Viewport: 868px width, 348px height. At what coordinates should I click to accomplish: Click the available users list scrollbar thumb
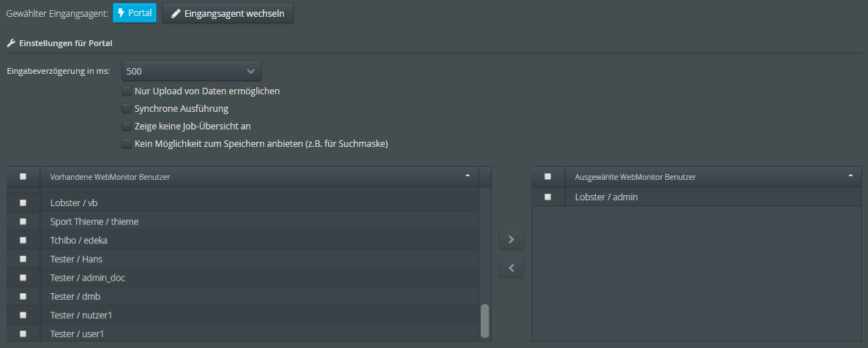coord(485,320)
